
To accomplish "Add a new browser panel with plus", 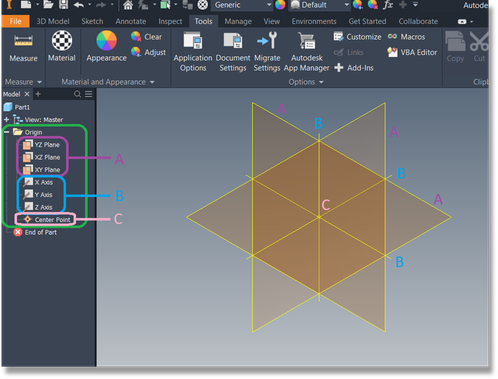I will pyautogui.click(x=38, y=94).
